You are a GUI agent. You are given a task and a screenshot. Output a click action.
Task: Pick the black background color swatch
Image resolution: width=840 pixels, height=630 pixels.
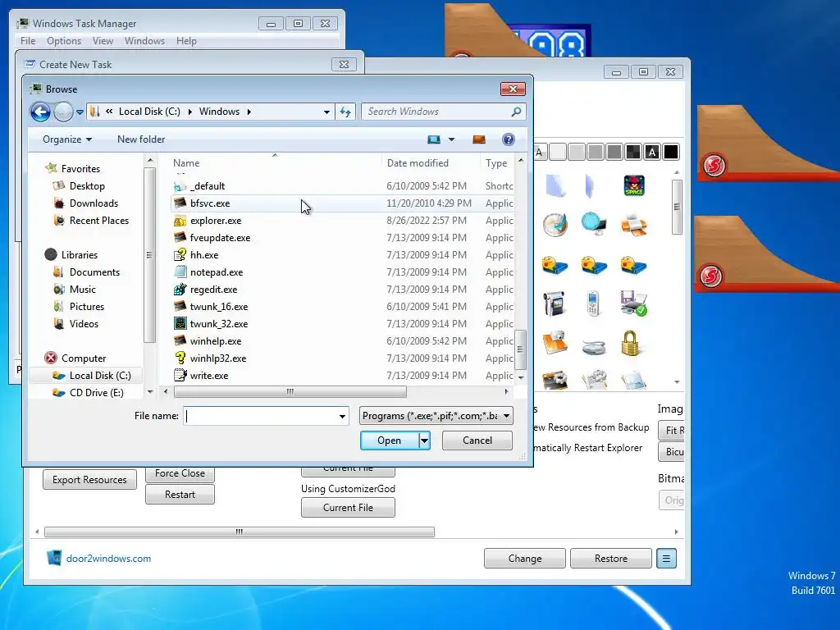(671, 152)
